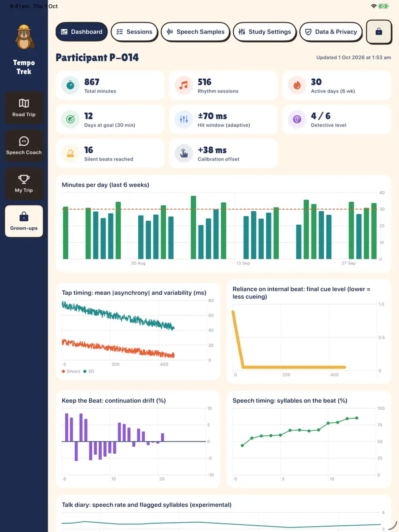Click the metronome icon for Silent beats reached
Screen dimensions: 399x532
(70, 153)
